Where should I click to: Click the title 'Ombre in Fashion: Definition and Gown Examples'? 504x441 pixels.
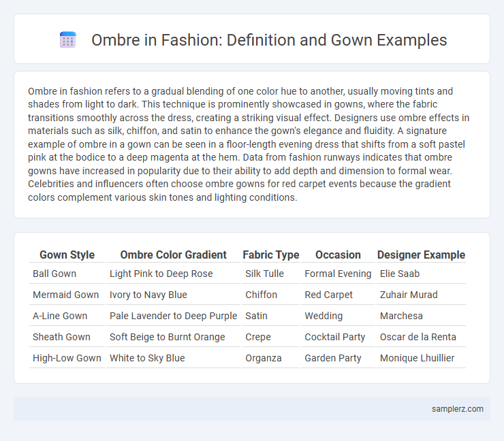pyautogui.click(x=269, y=40)
